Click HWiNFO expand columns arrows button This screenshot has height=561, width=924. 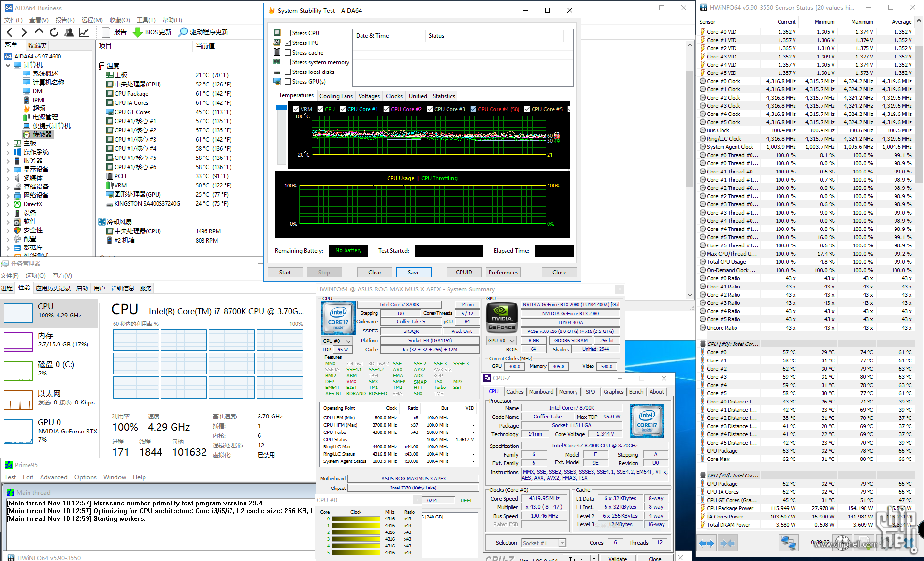pos(707,543)
